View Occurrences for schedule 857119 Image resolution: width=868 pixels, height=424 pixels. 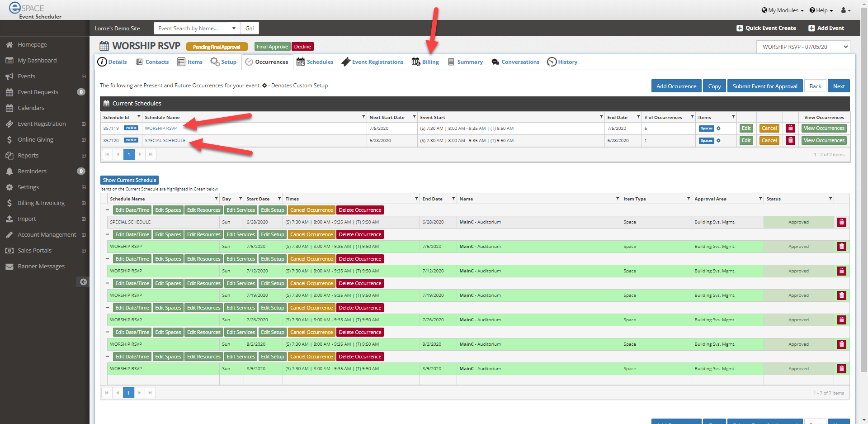pyautogui.click(x=824, y=128)
